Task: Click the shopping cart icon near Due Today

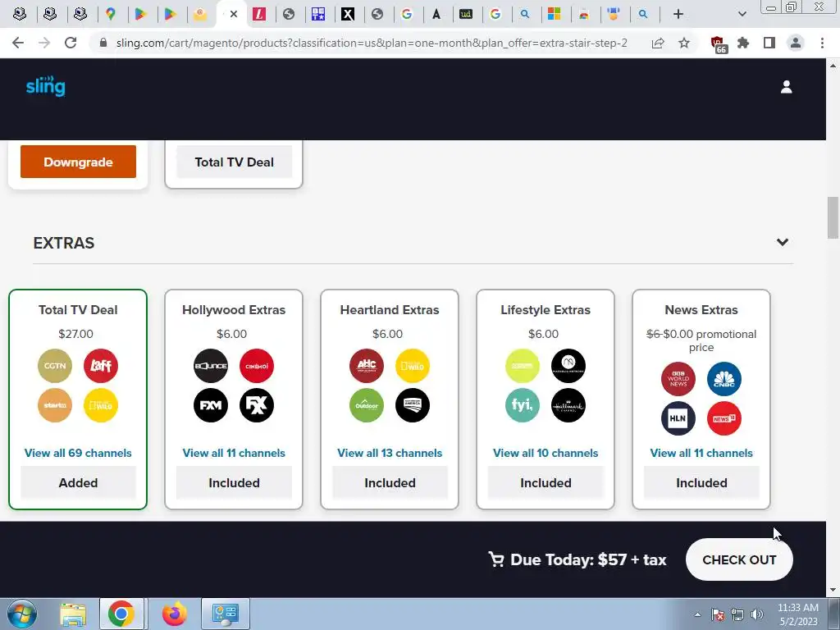Action: click(x=496, y=559)
